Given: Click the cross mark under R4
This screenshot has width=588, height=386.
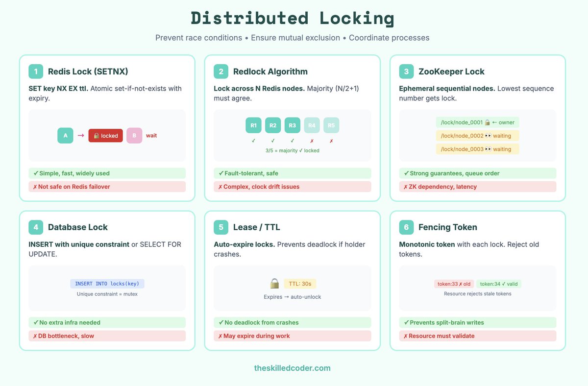Looking at the screenshot, I should [312, 141].
